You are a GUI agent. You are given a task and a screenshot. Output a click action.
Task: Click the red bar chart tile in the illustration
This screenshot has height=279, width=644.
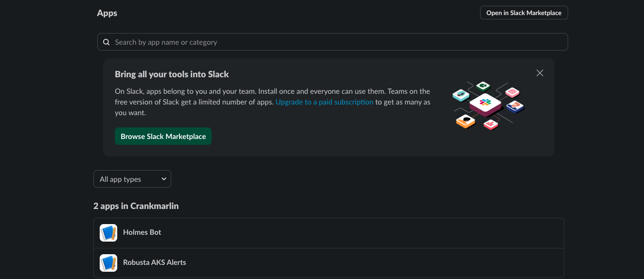491,124
